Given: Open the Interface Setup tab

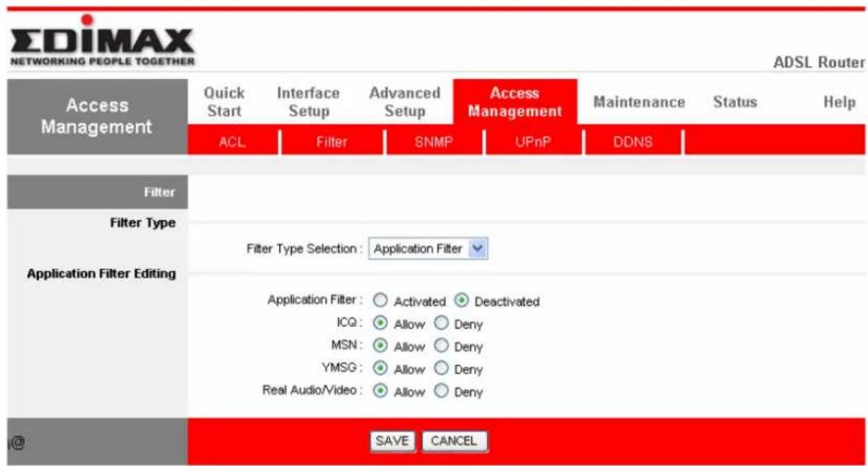Looking at the screenshot, I should tap(308, 102).
